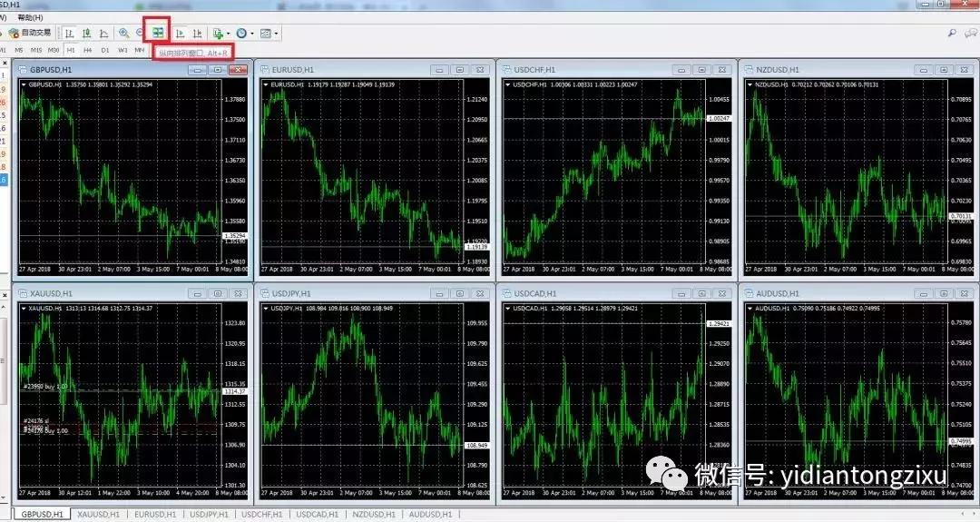Open the 帮助(H) menu
980x522 pixels.
pyautogui.click(x=29, y=17)
